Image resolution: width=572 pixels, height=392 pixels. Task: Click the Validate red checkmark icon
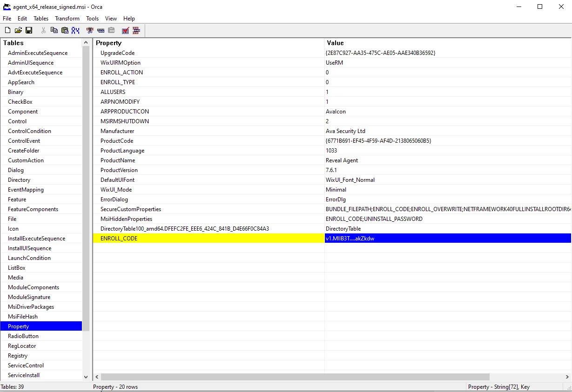tap(126, 30)
